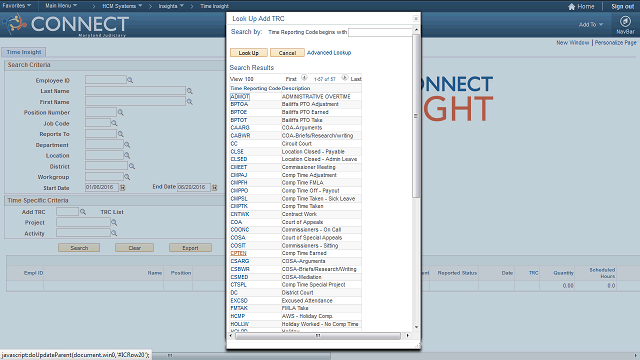Screen dimensions: 640x360
Task: Open the Job Code lookup magnifier
Action: [114, 123]
